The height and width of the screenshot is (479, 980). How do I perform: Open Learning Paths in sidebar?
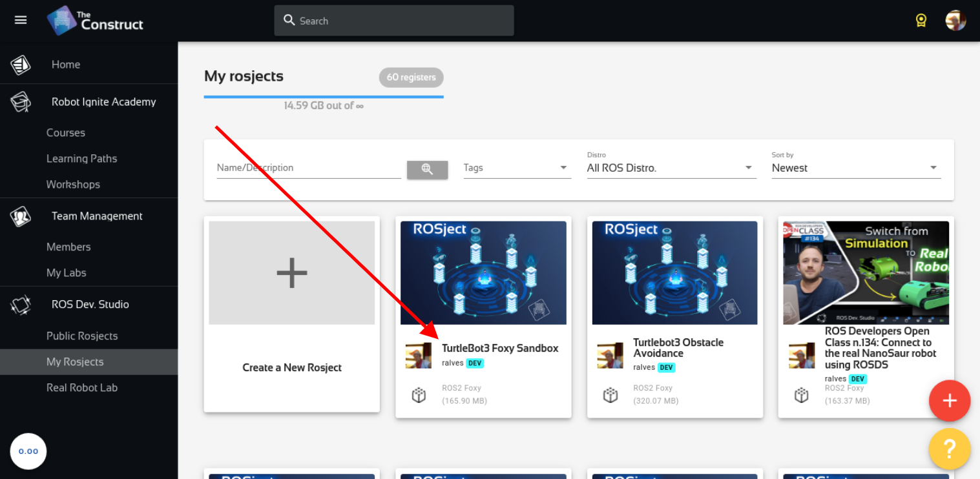82,158
